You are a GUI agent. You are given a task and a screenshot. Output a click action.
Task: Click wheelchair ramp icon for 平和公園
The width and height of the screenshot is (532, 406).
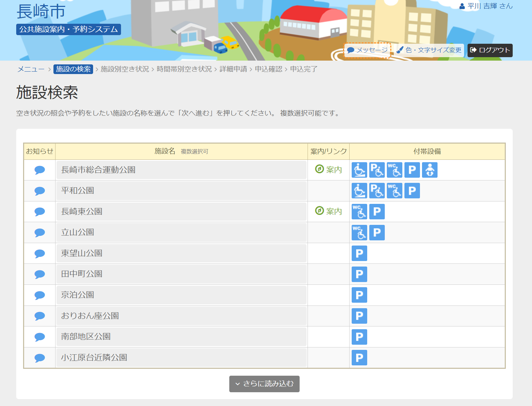pyautogui.click(x=359, y=191)
